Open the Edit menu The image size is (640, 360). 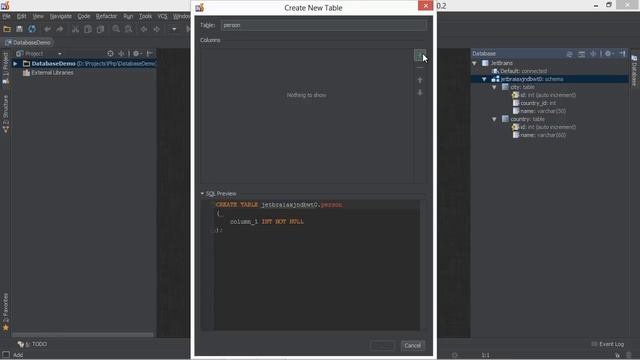pos(21,16)
